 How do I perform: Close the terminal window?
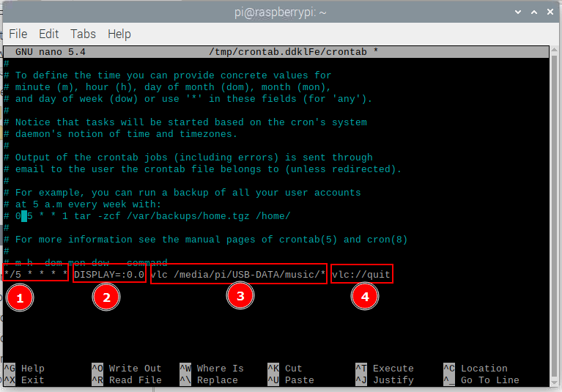(548, 12)
